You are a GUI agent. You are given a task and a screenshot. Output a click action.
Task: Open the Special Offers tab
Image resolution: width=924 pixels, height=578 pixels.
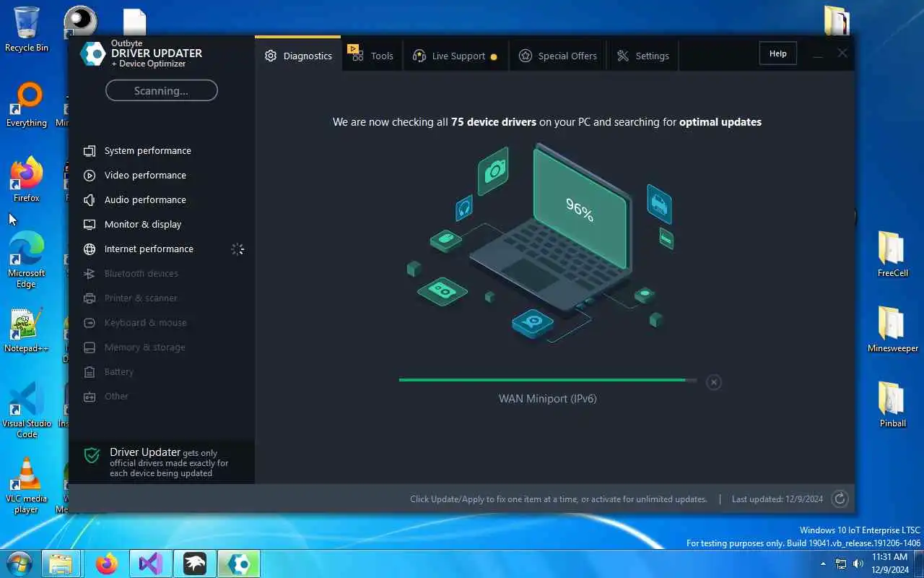(x=558, y=56)
